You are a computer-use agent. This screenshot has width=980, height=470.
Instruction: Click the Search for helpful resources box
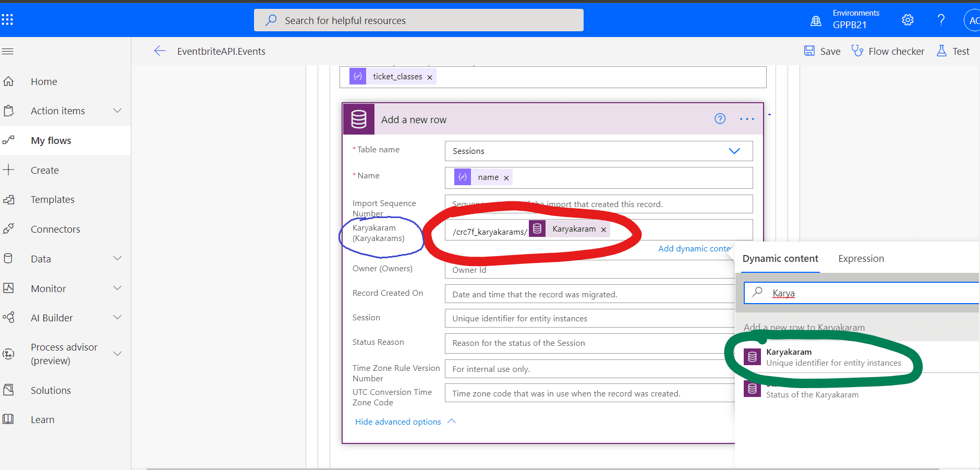pyautogui.click(x=418, y=20)
